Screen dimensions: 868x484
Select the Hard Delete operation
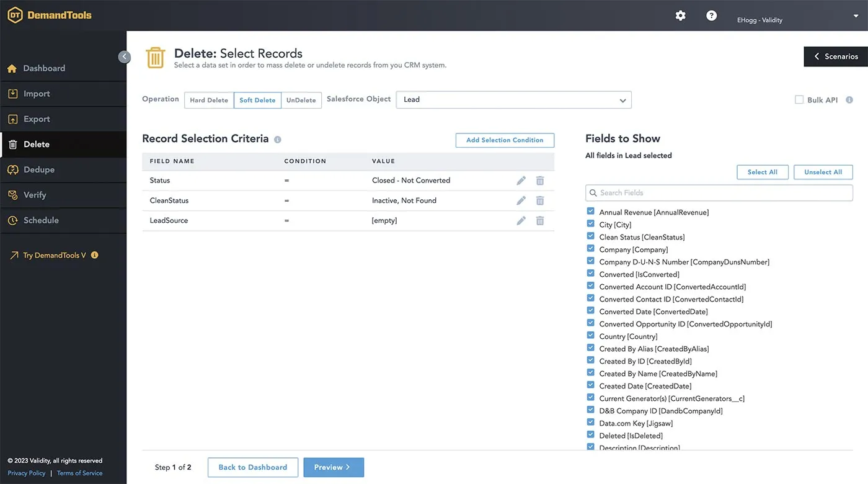tap(209, 101)
